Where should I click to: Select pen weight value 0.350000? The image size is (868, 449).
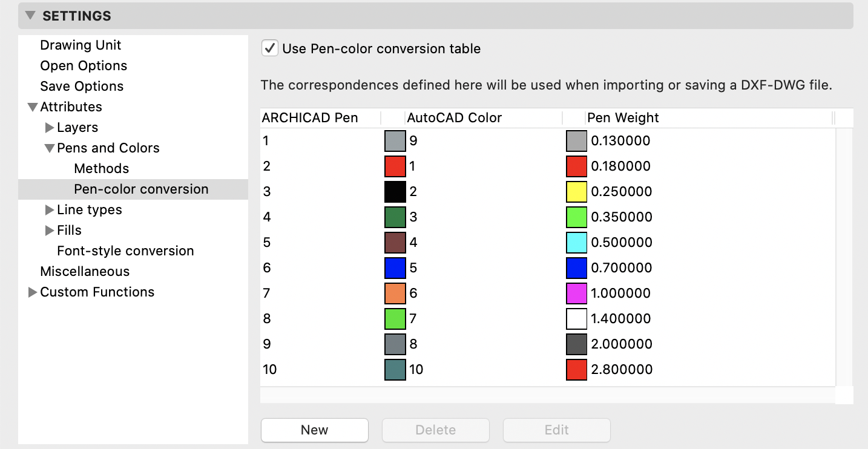point(622,217)
